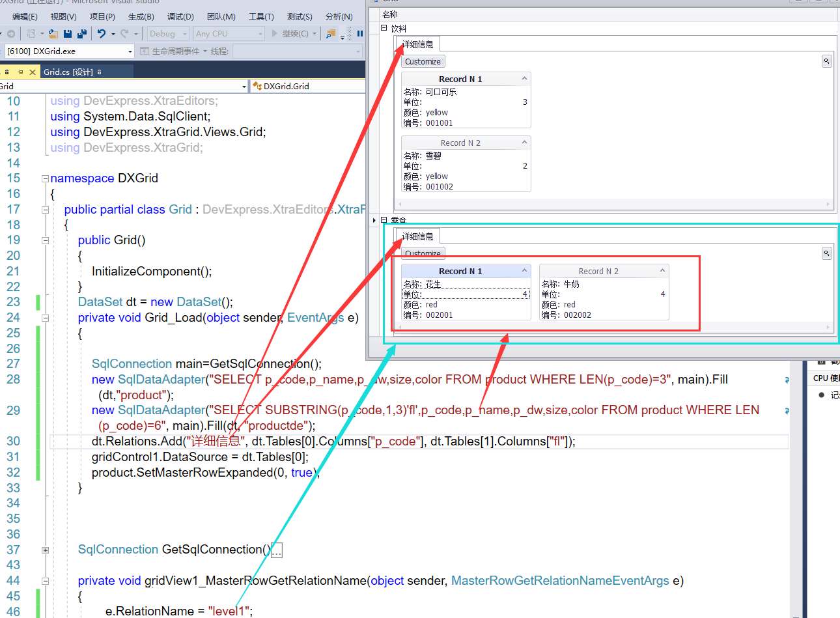Click the collapsed GetSqlConnection ellipsis box
The height and width of the screenshot is (618, 840).
tap(276, 550)
